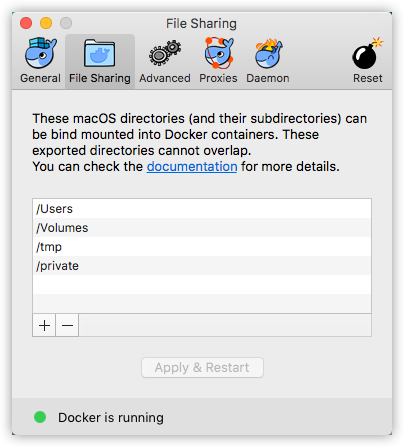Screen dimensions: 404x447
Task: Click the green Docker running status indicator
Action: [40, 417]
